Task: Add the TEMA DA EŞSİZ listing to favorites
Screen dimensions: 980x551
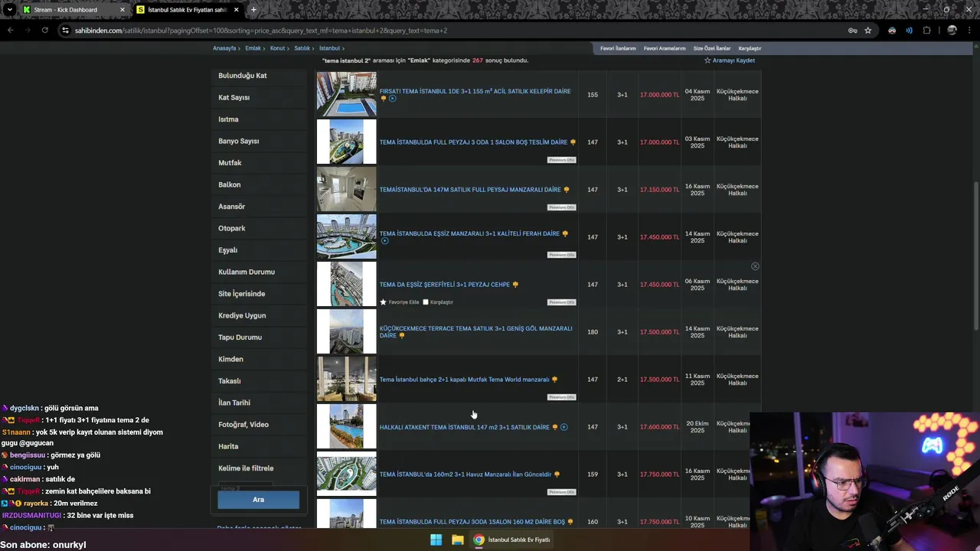Action: tap(400, 302)
